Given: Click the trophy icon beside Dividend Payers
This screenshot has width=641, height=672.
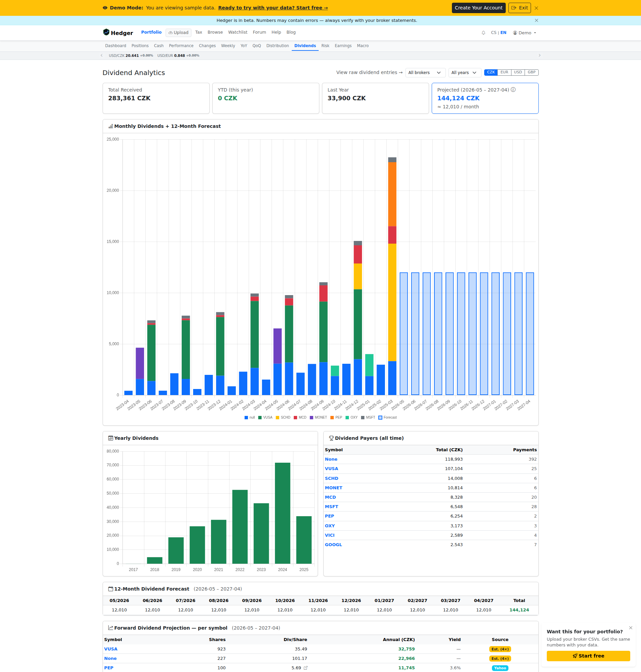Looking at the screenshot, I should click(x=331, y=438).
